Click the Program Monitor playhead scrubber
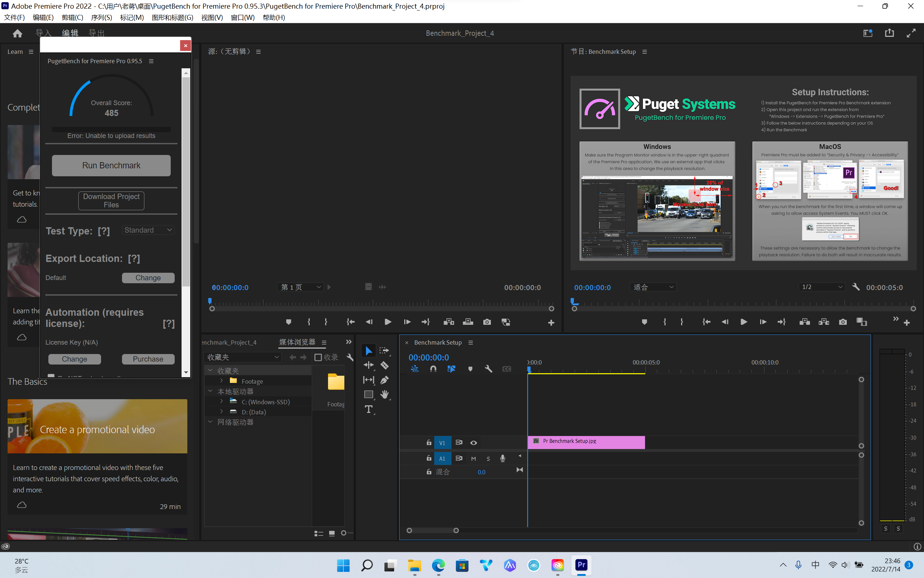Image resolution: width=924 pixels, height=578 pixels. click(x=573, y=301)
